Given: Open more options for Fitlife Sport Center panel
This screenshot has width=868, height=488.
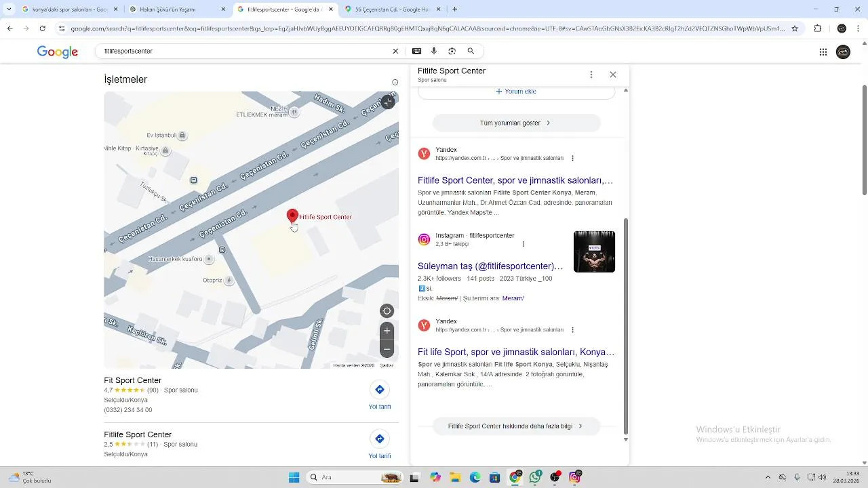Looking at the screenshot, I should tap(591, 75).
